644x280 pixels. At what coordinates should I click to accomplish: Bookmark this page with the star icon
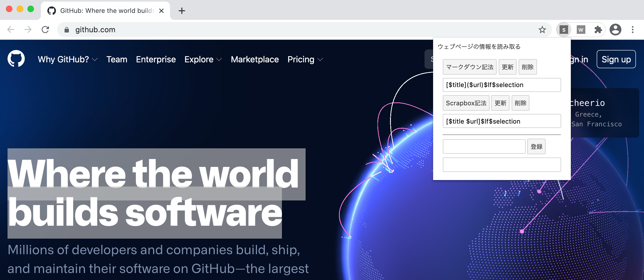tap(542, 30)
